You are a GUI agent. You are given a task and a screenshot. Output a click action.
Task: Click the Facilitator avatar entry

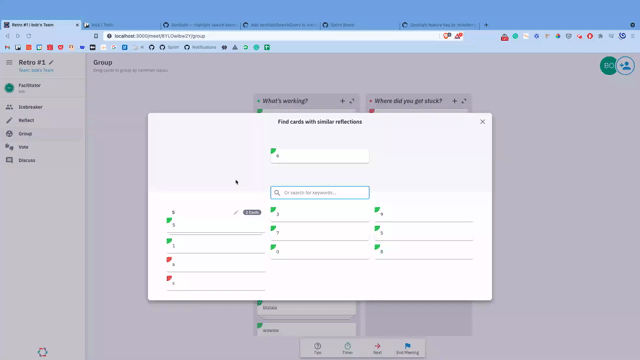tap(9, 88)
